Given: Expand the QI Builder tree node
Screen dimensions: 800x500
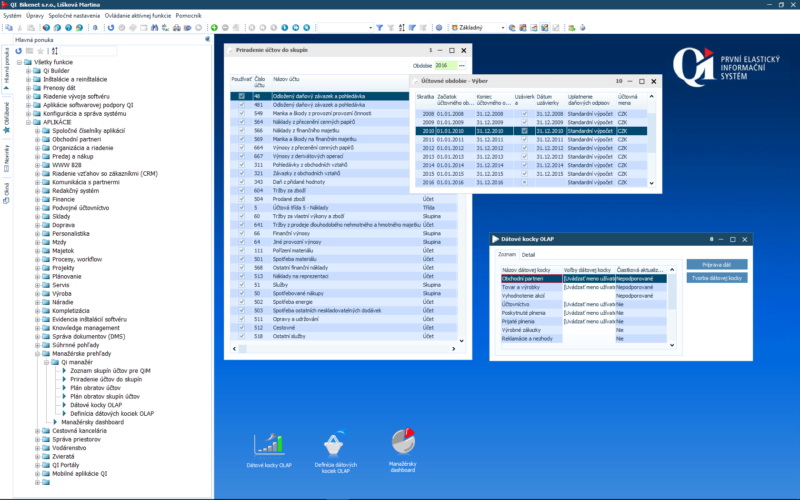Looking at the screenshot, I should point(29,71).
